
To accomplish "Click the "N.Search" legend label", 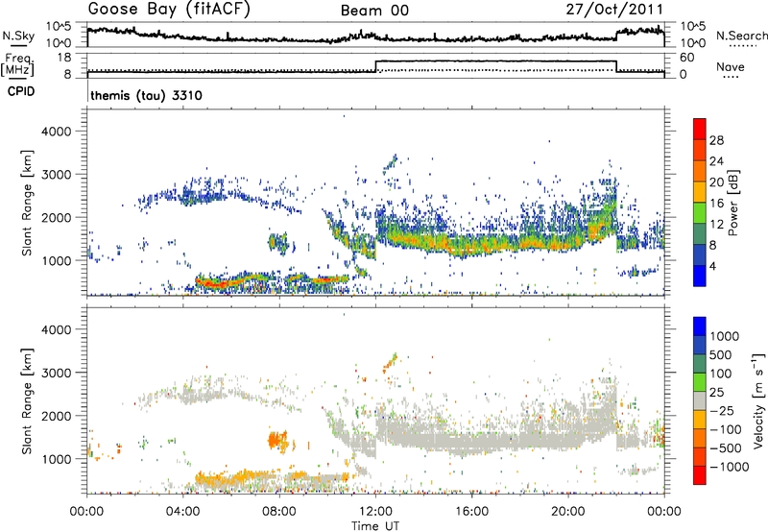I will (x=741, y=36).
